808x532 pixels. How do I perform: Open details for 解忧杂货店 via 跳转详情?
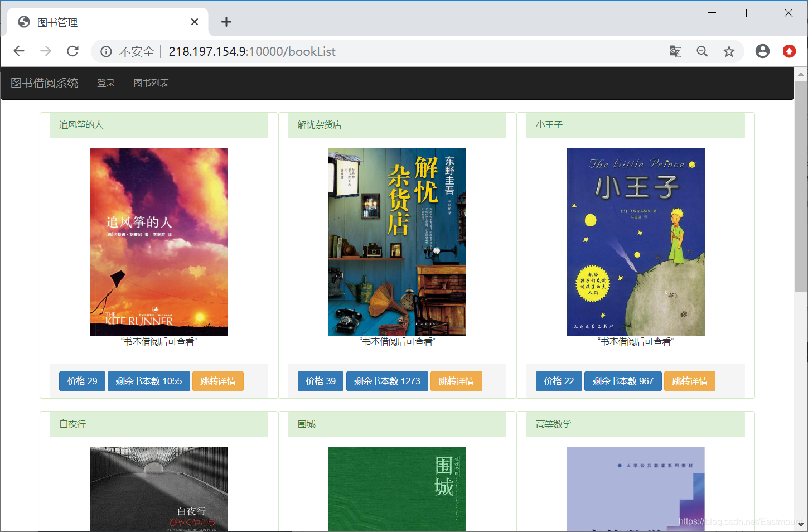tap(456, 381)
